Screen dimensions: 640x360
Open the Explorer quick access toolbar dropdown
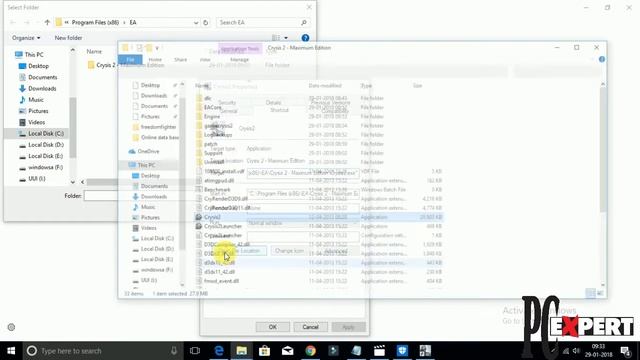[x=157, y=49]
